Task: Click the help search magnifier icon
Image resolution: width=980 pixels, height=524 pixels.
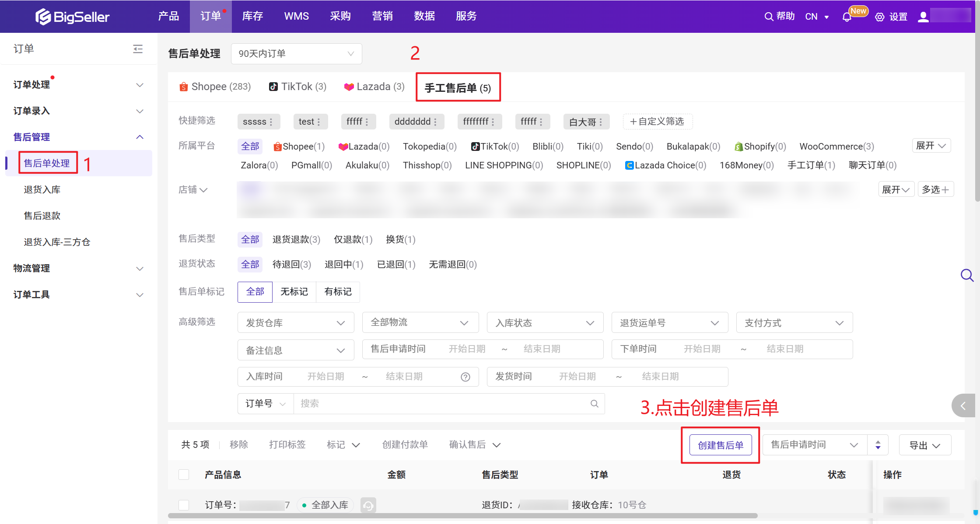Action: (769, 17)
